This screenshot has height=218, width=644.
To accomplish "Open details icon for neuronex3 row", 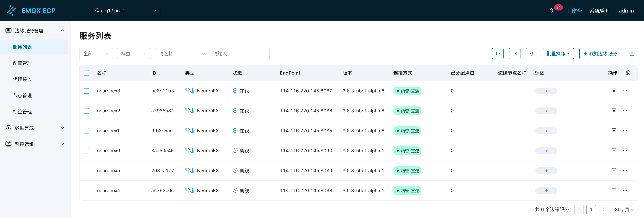I will tap(614, 91).
